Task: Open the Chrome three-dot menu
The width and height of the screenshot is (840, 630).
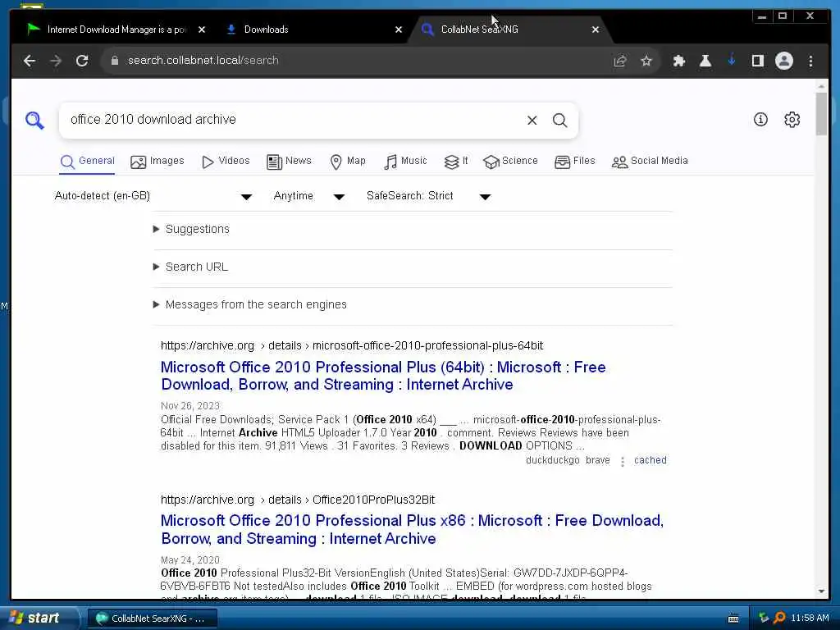Action: (810, 61)
